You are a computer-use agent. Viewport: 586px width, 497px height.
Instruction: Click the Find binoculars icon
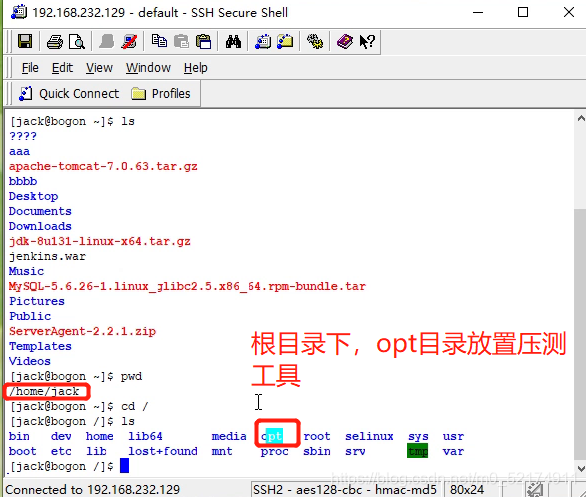click(x=233, y=41)
